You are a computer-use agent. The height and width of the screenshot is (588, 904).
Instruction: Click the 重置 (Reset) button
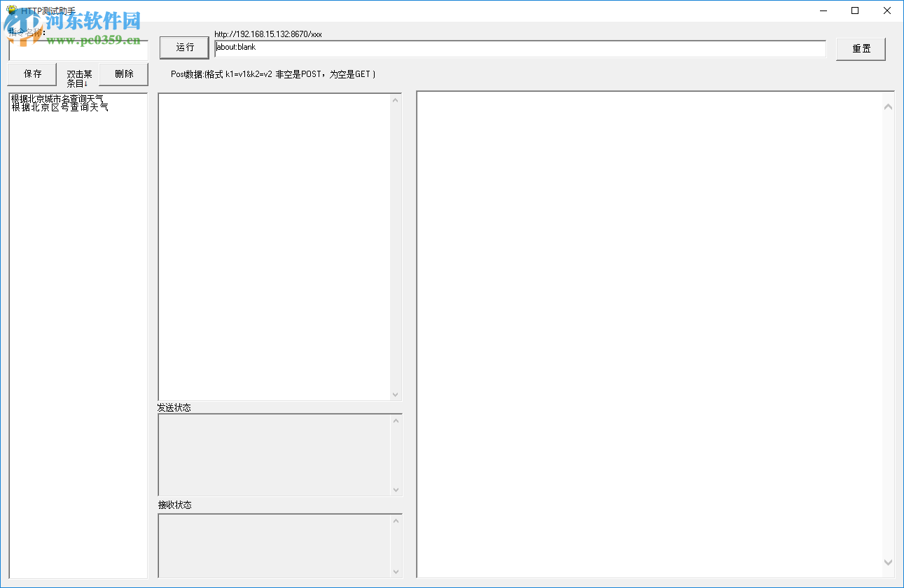(861, 49)
